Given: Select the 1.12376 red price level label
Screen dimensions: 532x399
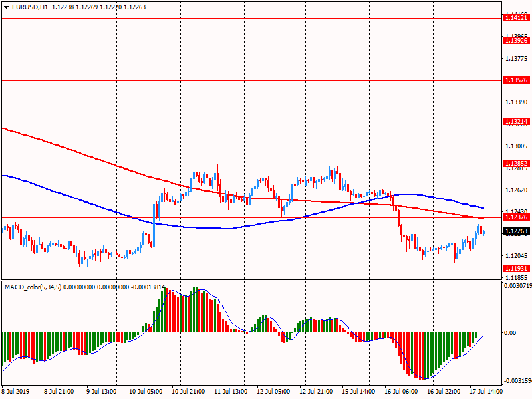Looking at the screenshot, I should pyautogui.click(x=517, y=217).
